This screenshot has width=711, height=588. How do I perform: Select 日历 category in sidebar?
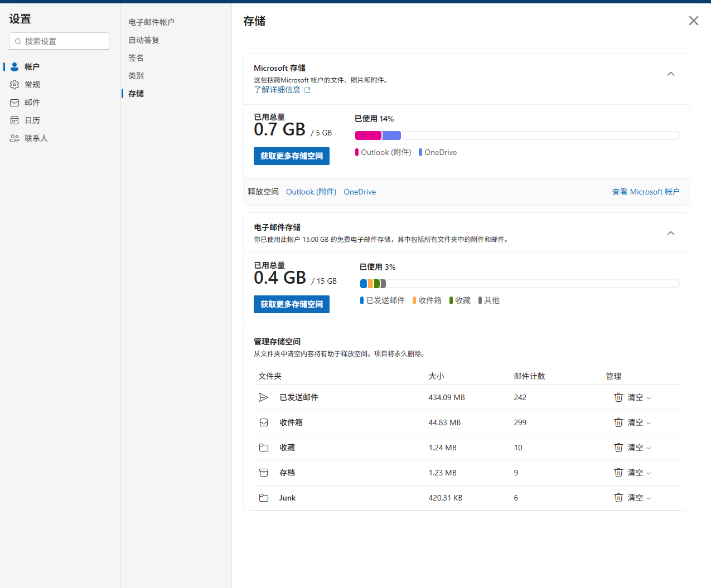pyautogui.click(x=32, y=120)
